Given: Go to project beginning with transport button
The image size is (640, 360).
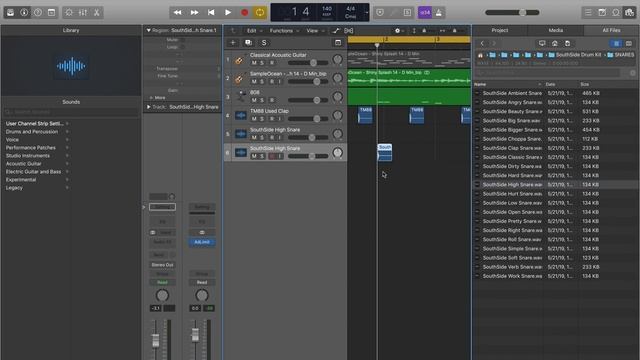Looking at the screenshot, I should tap(211, 12).
